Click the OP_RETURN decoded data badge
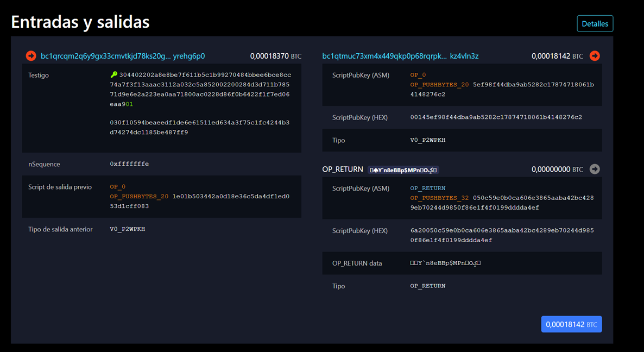The height and width of the screenshot is (352, 644). [x=403, y=169]
